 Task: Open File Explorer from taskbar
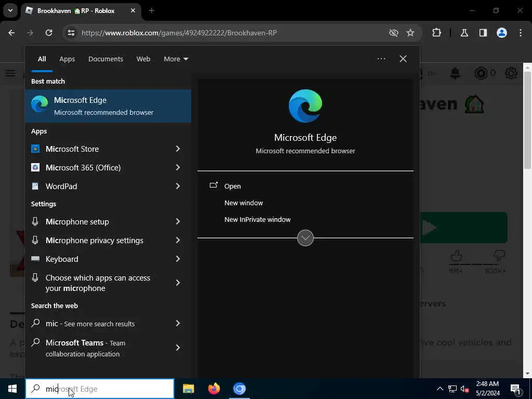coord(188,389)
